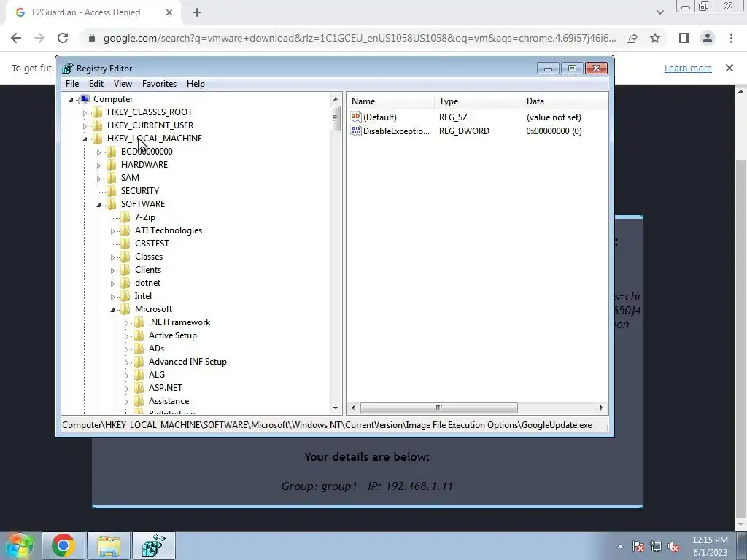The width and height of the screenshot is (747, 560).
Task: Click the values pane horizontal scrollbar thumb
Action: pyautogui.click(x=438, y=408)
